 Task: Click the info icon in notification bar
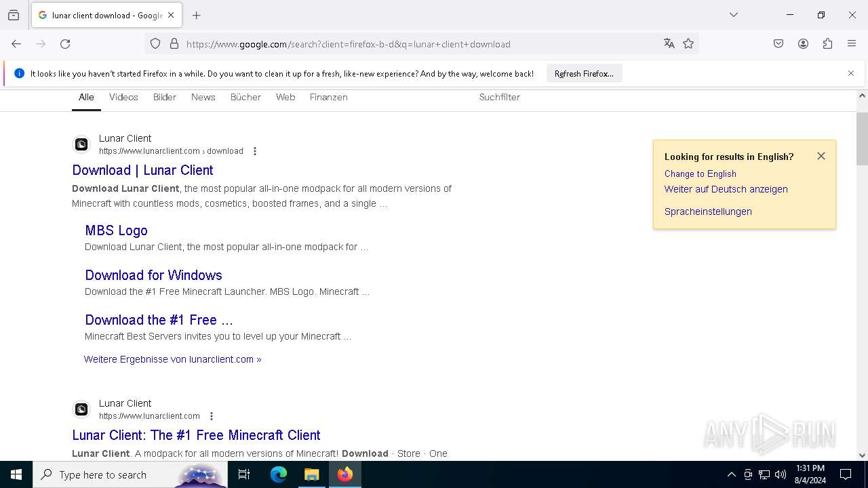[19, 73]
